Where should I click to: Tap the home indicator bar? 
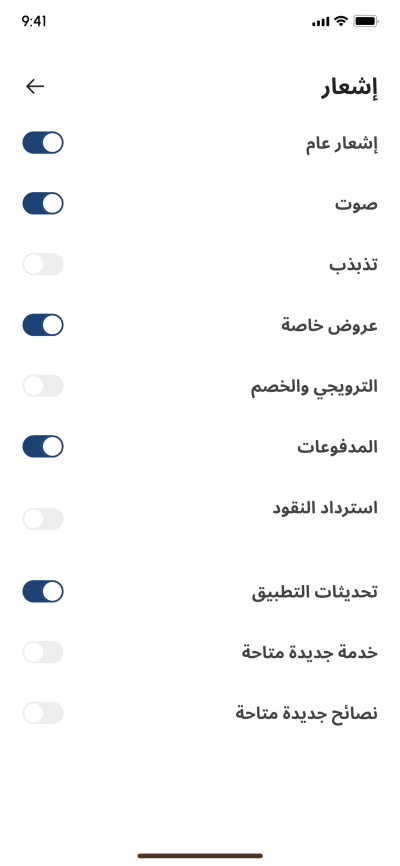click(200, 856)
